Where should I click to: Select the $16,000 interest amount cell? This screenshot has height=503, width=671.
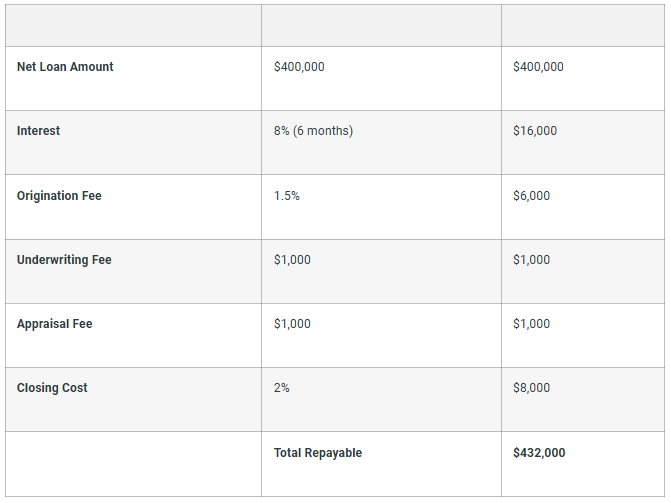[535, 131]
